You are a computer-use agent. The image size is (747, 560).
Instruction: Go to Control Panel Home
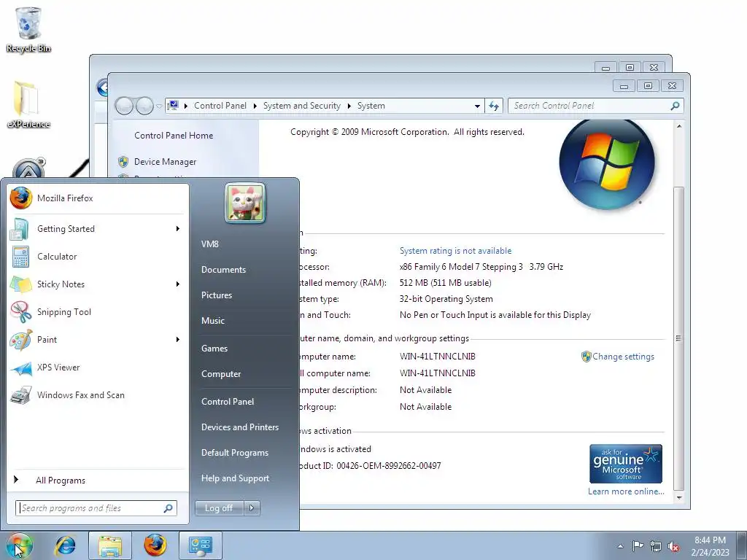[x=174, y=136]
